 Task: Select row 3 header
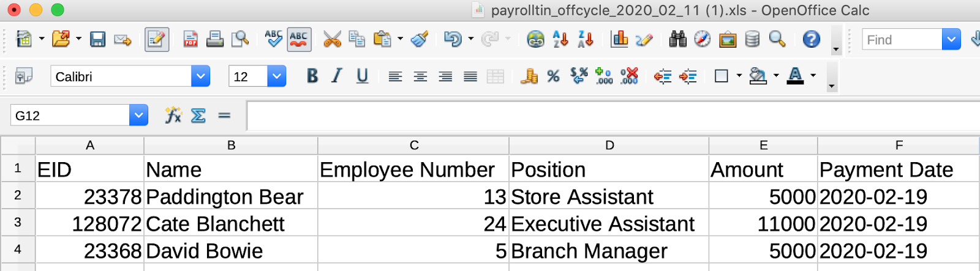pyautogui.click(x=18, y=223)
